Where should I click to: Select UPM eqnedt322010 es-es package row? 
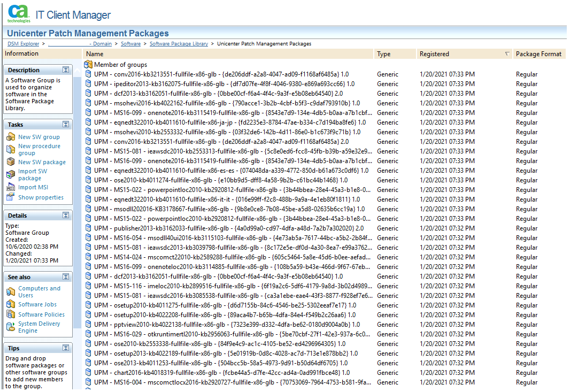pyautogui.click(x=325, y=171)
